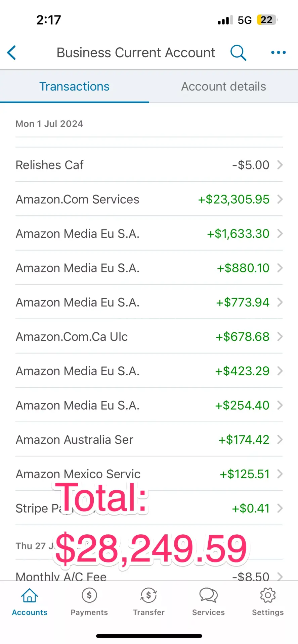Open the search magnifier icon
Screen dimensions: 298x644
click(238, 53)
